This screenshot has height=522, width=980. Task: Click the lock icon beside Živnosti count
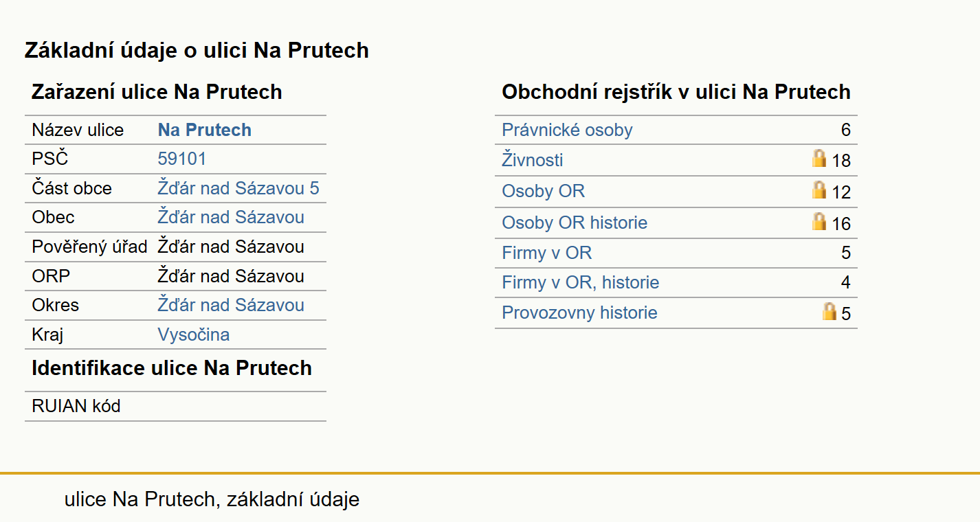(x=818, y=159)
